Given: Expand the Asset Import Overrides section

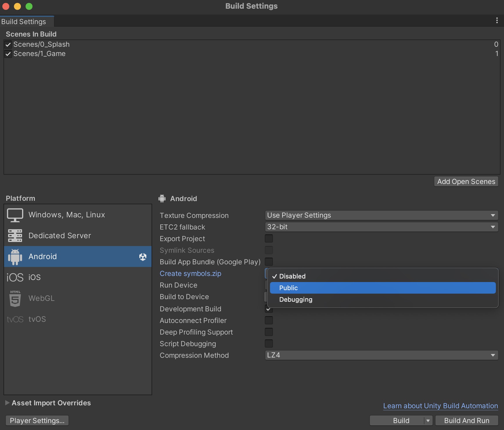Looking at the screenshot, I should [8, 403].
